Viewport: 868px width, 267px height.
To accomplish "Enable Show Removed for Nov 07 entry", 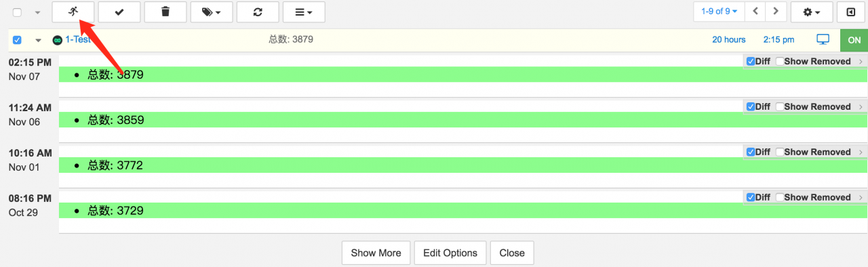I will tap(779, 61).
